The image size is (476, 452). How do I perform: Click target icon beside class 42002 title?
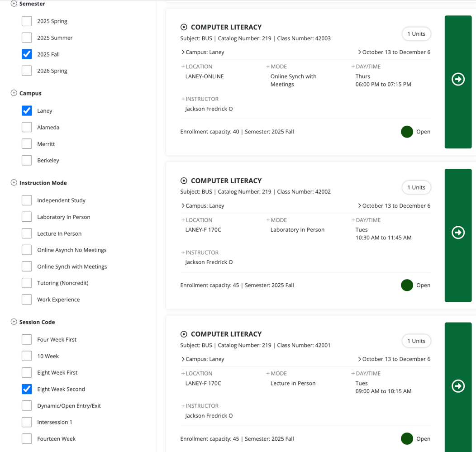184,181
